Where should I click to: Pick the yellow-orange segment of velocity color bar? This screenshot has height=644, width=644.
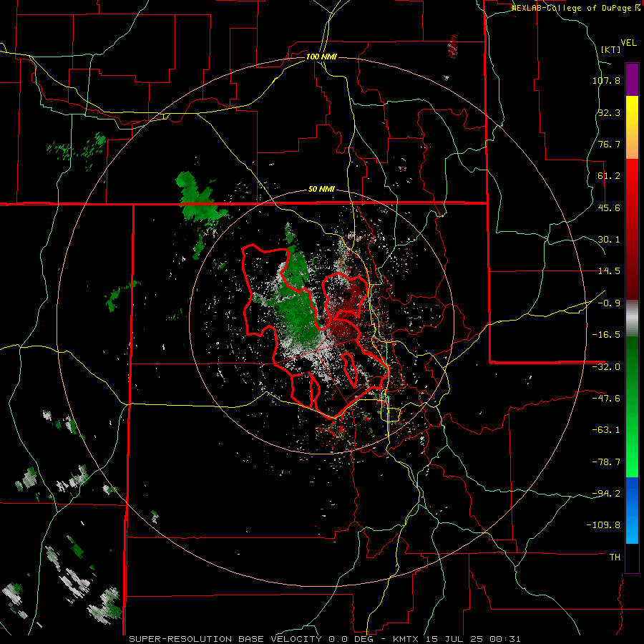pyautogui.click(x=632, y=127)
